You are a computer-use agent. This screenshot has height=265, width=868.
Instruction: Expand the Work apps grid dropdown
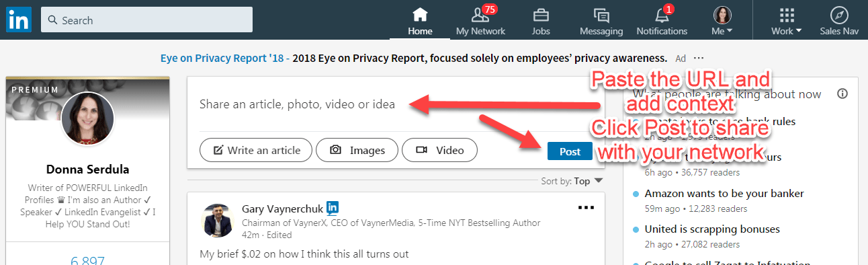787,22
